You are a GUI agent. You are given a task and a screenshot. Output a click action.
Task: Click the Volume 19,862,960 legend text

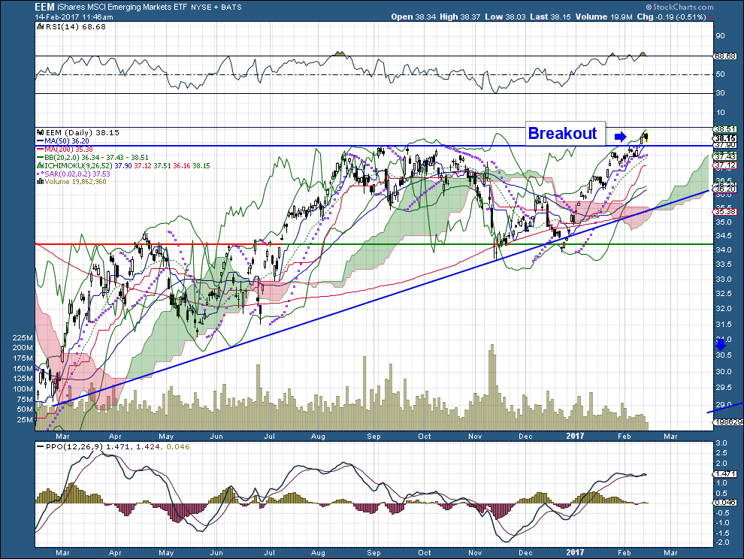[x=75, y=182]
